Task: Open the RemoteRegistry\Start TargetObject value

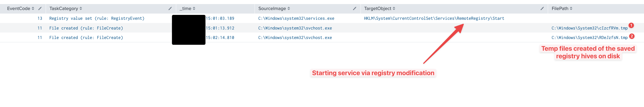Action: coord(434,18)
